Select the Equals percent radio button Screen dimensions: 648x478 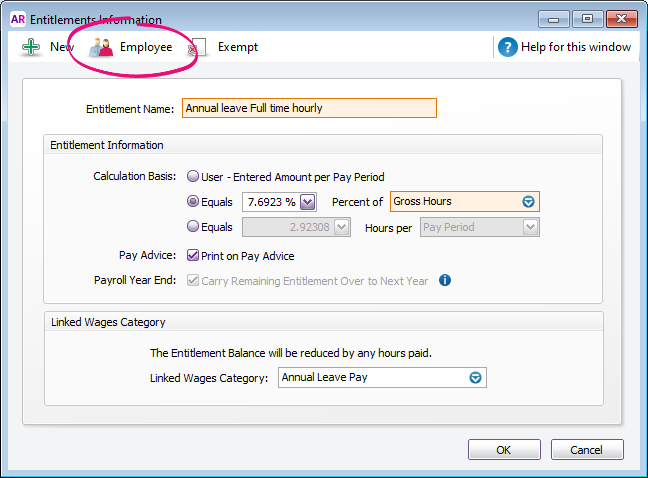coord(193,202)
